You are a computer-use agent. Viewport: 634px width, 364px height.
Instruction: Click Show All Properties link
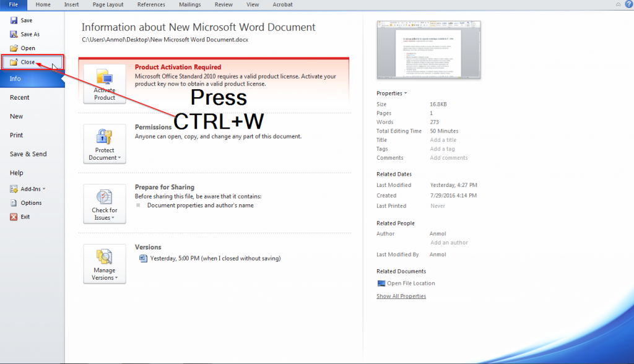tap(401, 296)
